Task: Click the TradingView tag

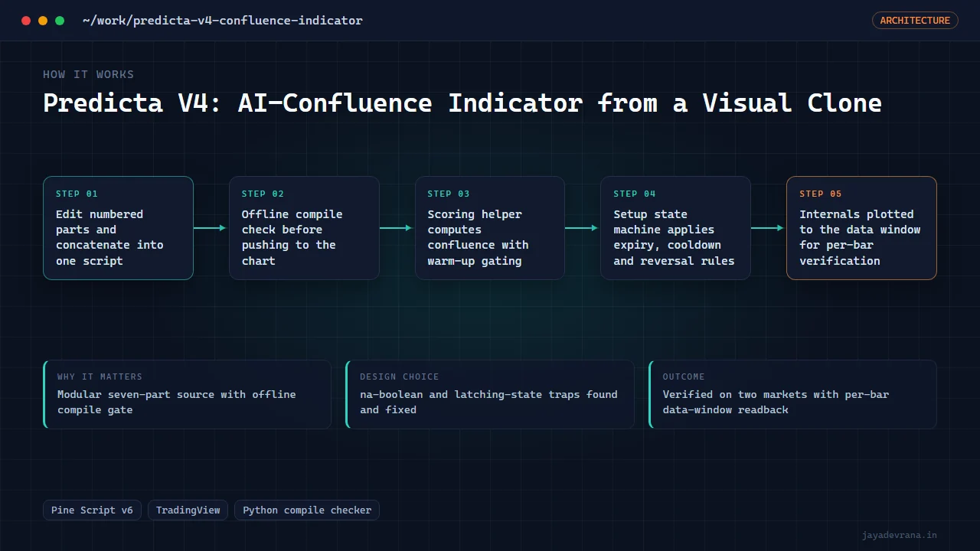Action: pyautogui.click(x=188, y=510)
